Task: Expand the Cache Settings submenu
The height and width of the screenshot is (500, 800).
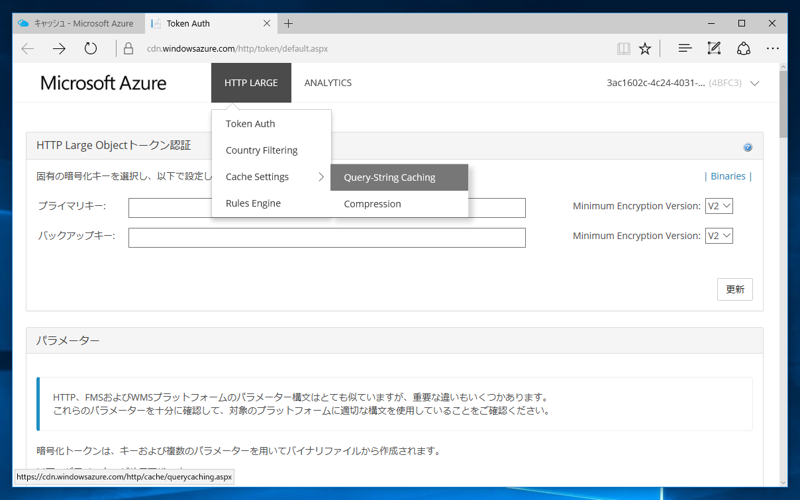Action: [x=271, y=177]
